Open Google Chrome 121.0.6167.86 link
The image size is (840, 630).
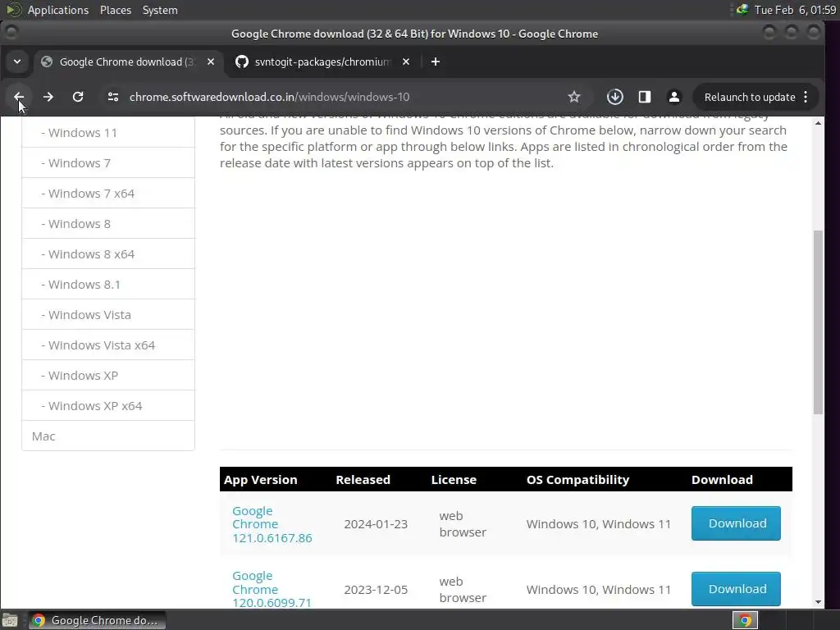click(272, 524)
